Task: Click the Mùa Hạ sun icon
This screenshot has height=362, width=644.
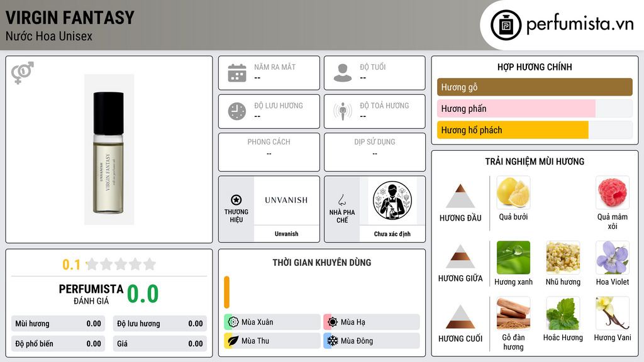Action: (333, 322)
